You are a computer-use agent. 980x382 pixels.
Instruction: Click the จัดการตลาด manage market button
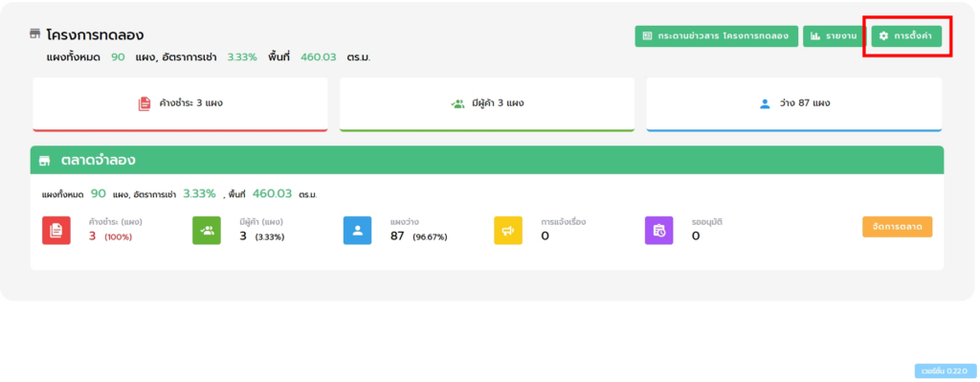tap(897, 226)
